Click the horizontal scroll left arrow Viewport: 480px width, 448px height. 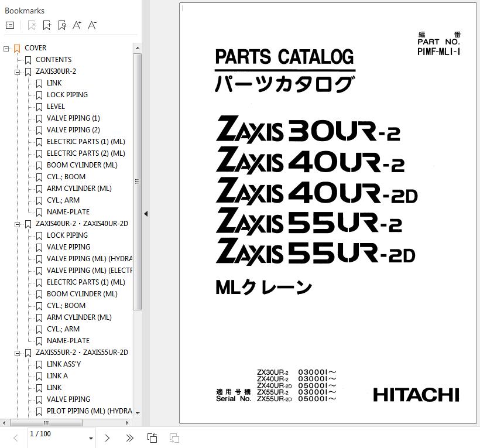pos(4,423)
